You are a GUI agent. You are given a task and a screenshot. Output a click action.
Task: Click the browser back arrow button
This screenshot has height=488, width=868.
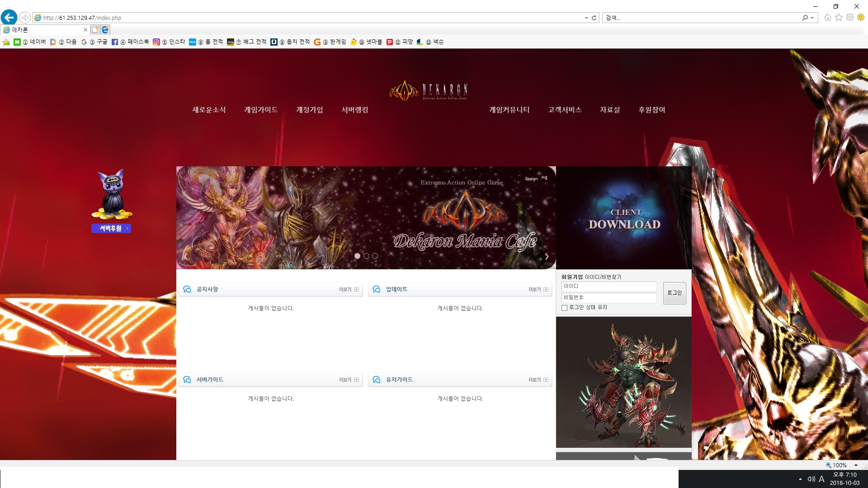(x=9, y=18)
